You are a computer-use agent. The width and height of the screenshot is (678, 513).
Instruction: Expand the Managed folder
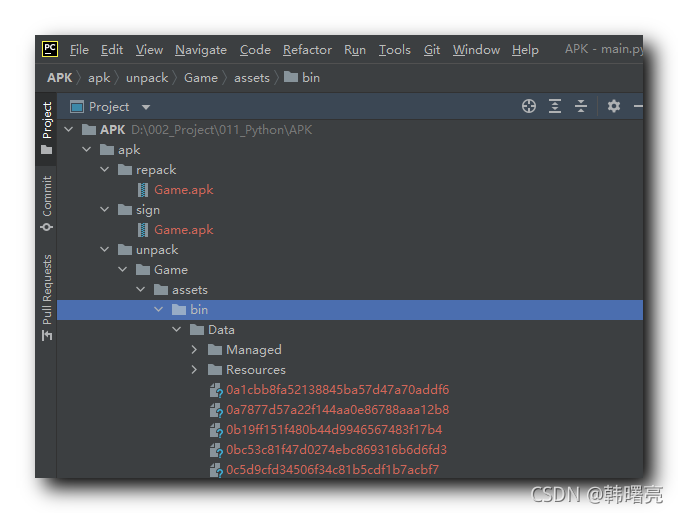point(194,349)
